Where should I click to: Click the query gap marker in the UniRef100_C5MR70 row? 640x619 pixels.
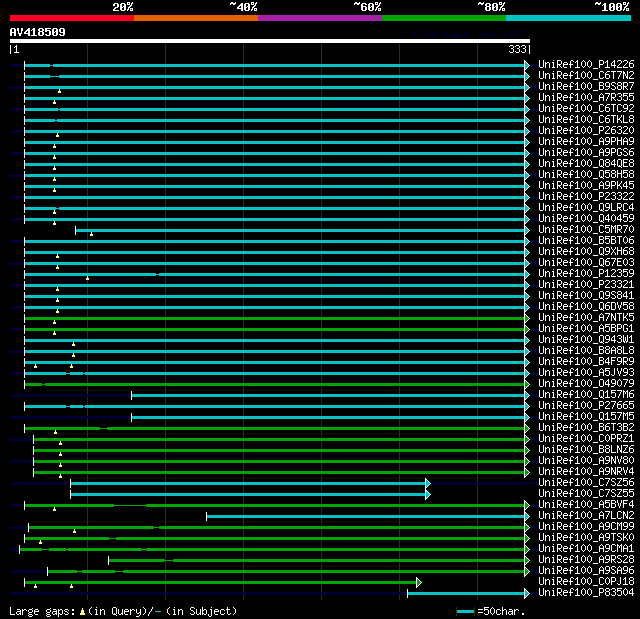tap(91, 234)
